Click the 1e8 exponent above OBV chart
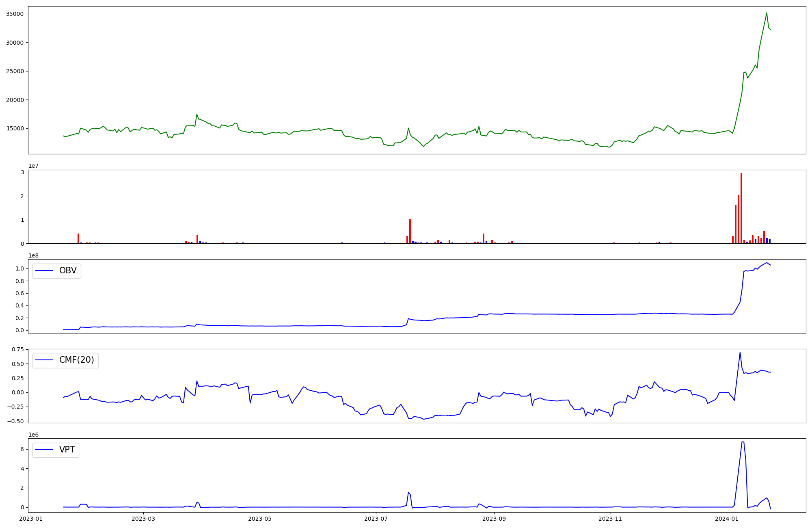Image resolution: width=812 pixels, height=528 pixels. pos(34,255)
